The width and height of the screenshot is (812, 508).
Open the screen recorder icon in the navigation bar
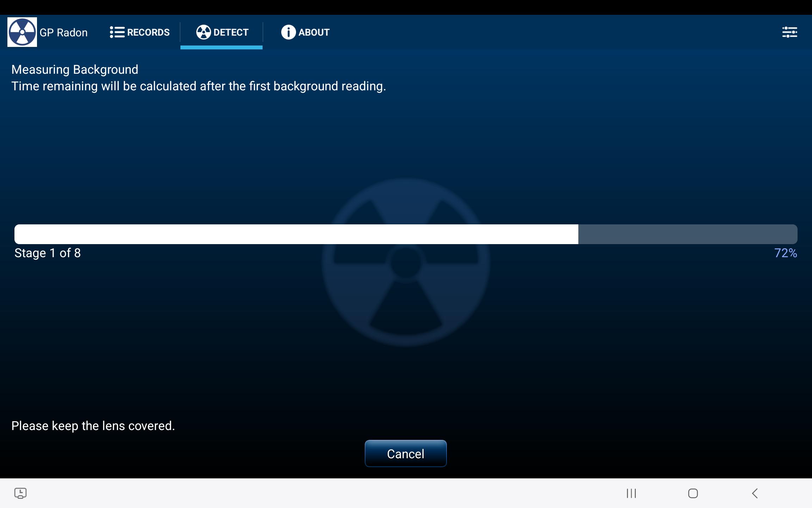pos(20,493)
